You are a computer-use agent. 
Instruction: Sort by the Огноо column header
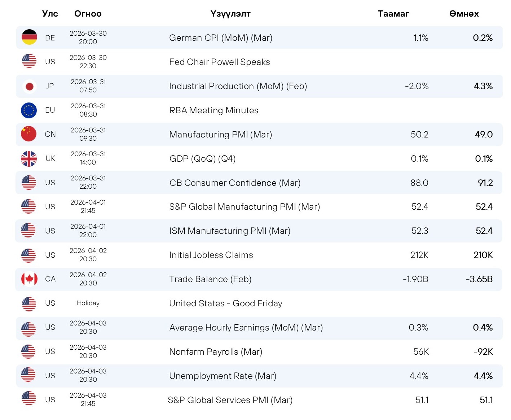(88, 14)
